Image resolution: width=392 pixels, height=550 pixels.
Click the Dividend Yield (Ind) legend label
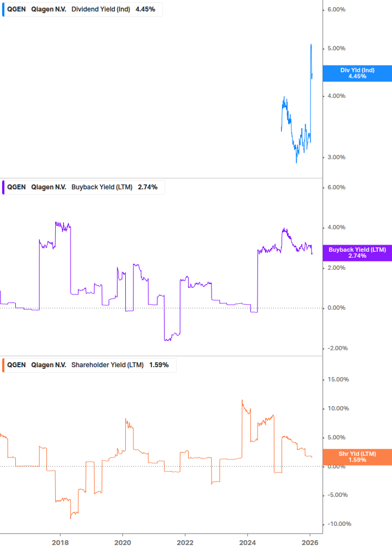point(101,9)
